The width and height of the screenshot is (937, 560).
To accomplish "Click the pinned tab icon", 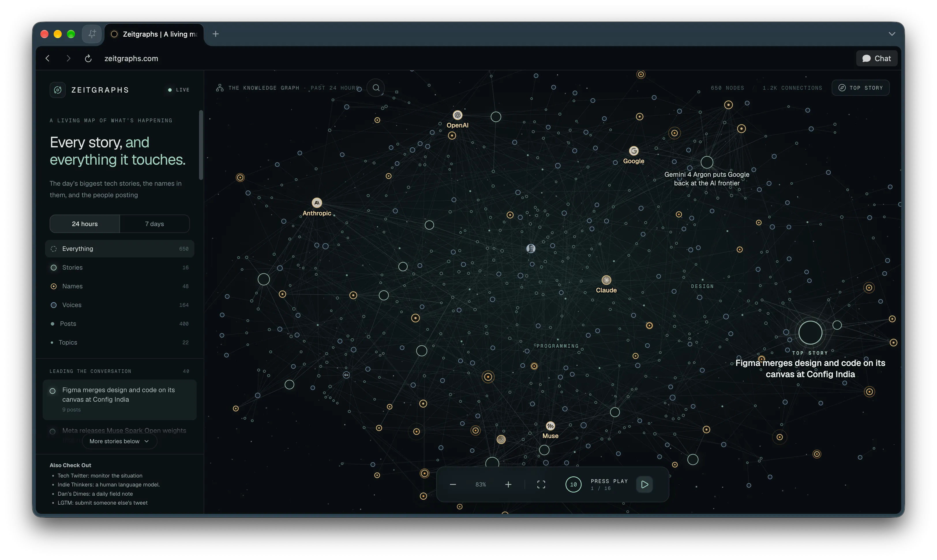I will pos(92,34).
